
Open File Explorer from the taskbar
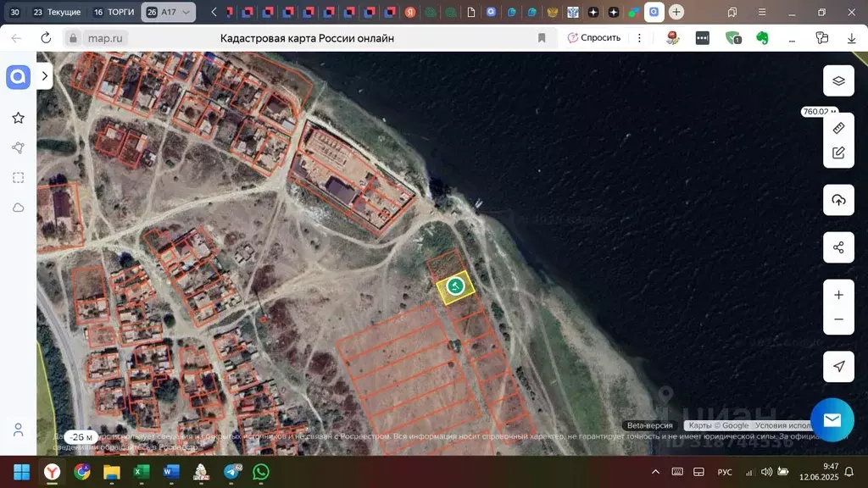pyautogui.click(x=111, y=472)
